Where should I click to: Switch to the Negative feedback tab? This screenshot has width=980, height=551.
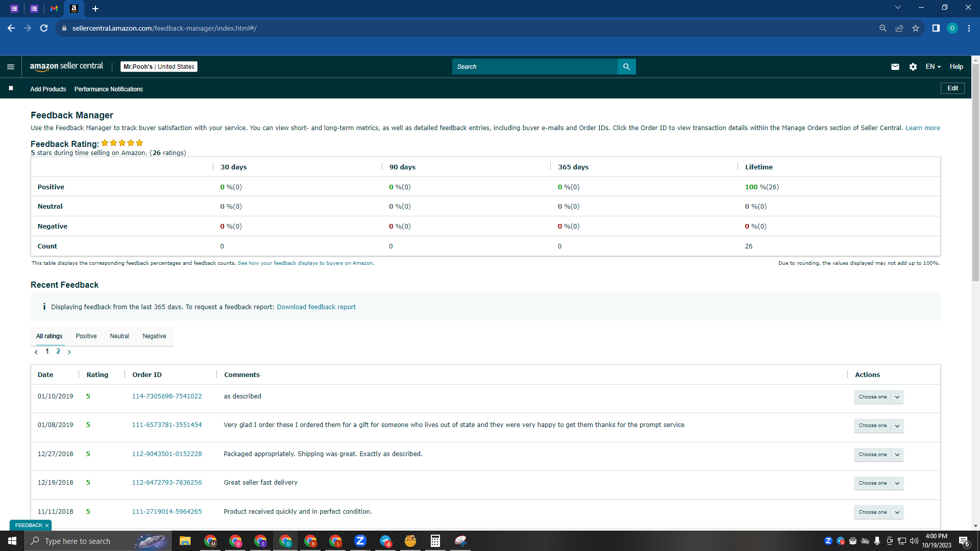tap(154, 336)
